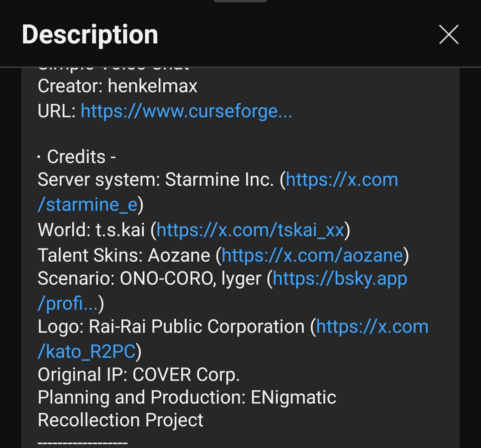The width and height of the screenshot is (481, 448).
Task: Click the 'Logo: Rai-Rai Public Corporation' text
Action: click(171, 327)
